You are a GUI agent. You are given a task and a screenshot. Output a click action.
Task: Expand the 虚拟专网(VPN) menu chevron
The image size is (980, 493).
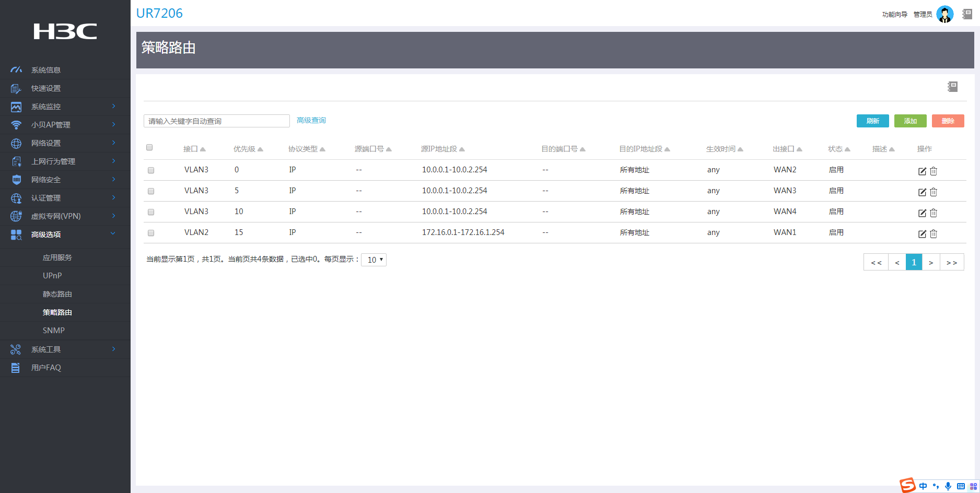113,216
